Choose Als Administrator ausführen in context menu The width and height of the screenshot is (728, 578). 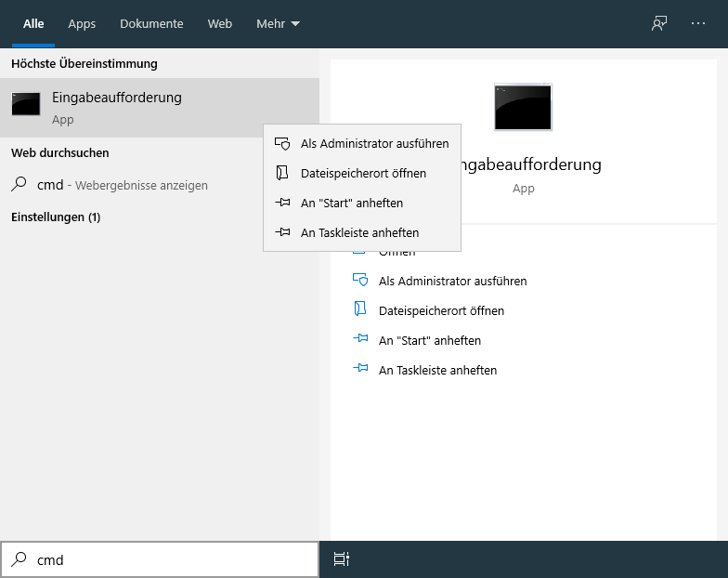click(362, 143)
